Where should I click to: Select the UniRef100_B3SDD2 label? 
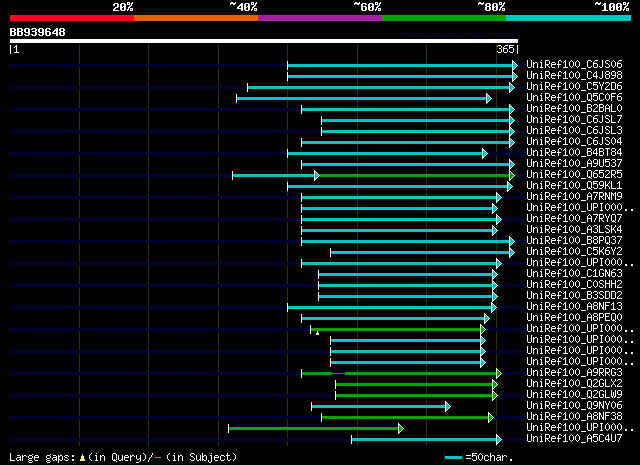point(574,296)
